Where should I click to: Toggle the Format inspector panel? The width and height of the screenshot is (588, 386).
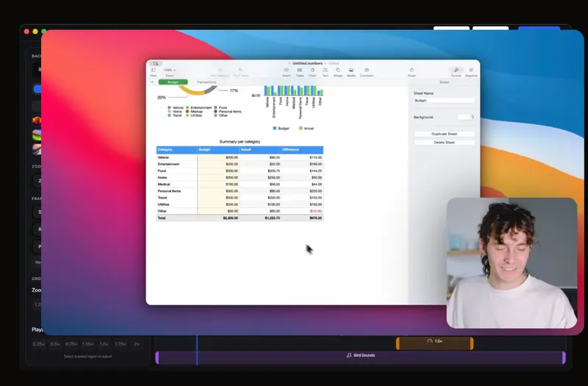(456, 71)
